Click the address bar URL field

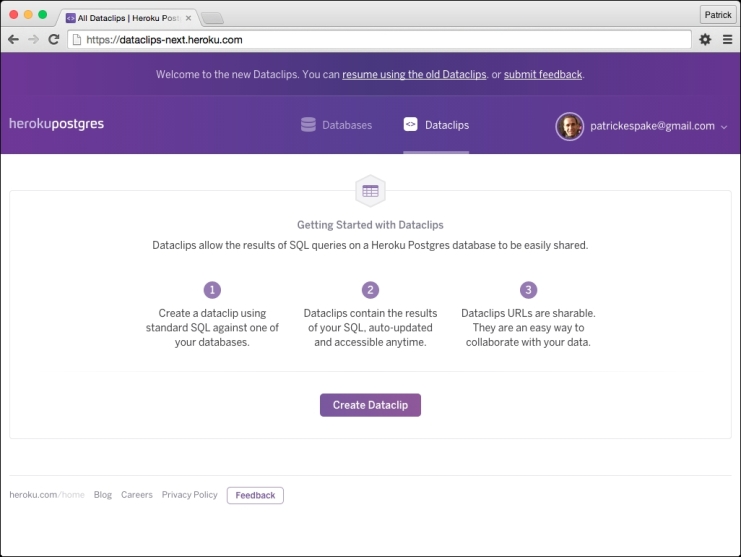click(x=379, y=40)
